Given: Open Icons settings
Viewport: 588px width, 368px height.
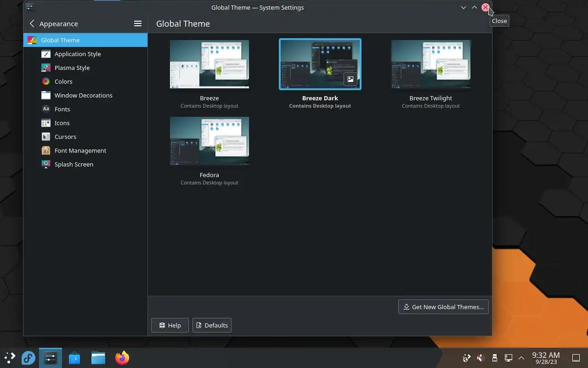Looking at the screenshot, I should pos(85,123).
